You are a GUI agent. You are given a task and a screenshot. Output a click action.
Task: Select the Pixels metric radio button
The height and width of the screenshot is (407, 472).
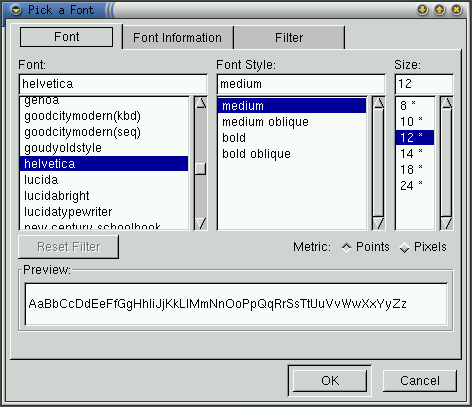coord(404,247)
